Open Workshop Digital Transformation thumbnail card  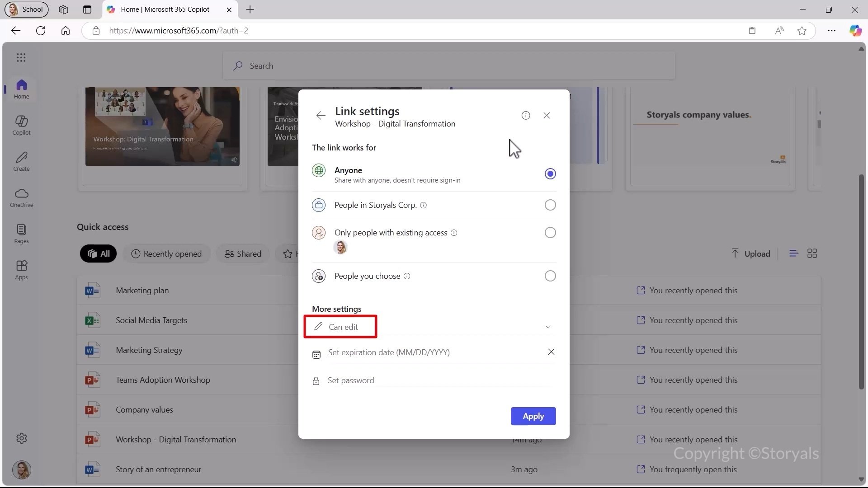[162, 127]
